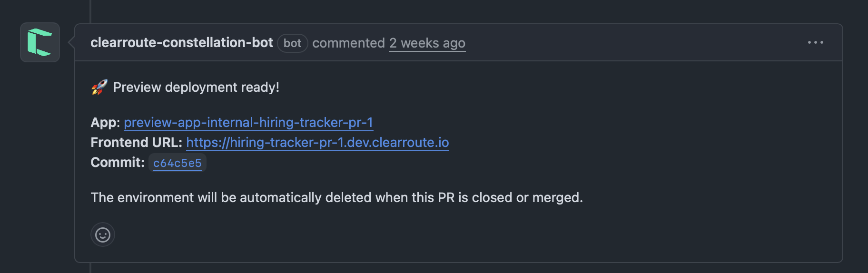Viewport: 868px width, 273px height.
Task: Click the timeline line above the comment
Action: [x=90, y=10]
